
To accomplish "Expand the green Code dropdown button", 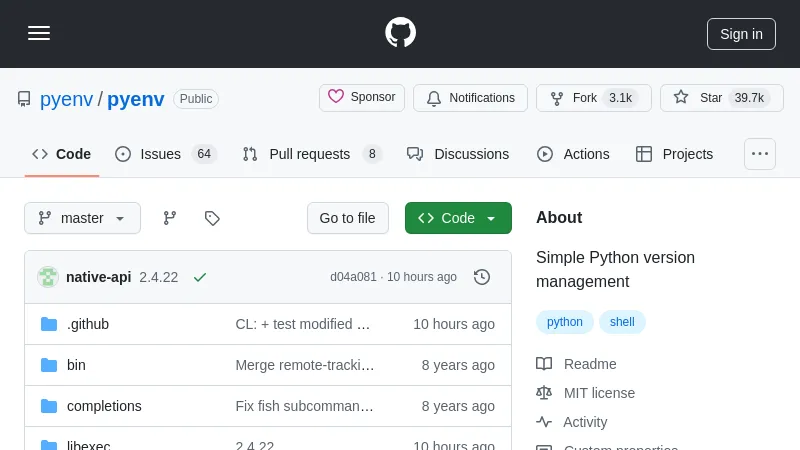I will coord(458,218).
